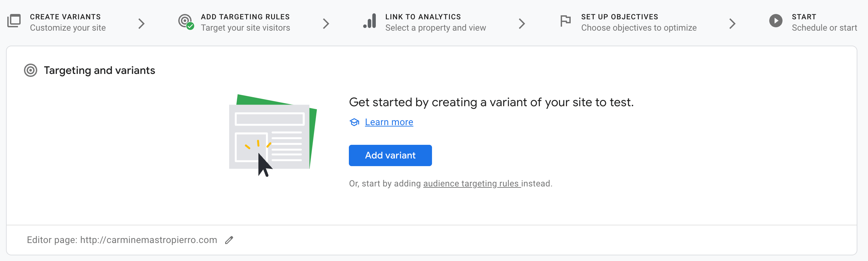
Task: Click the targeting bullseye icon with green check
Action: (x=186, y=22)
